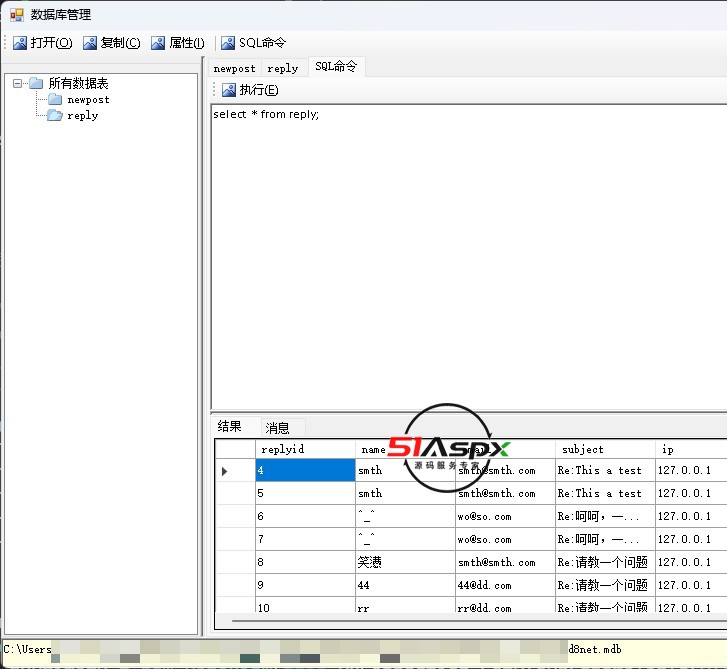Select the name cell 44
Image resolution: width=727 pixels, height=669 pixels.
click(x=405, y=585)
